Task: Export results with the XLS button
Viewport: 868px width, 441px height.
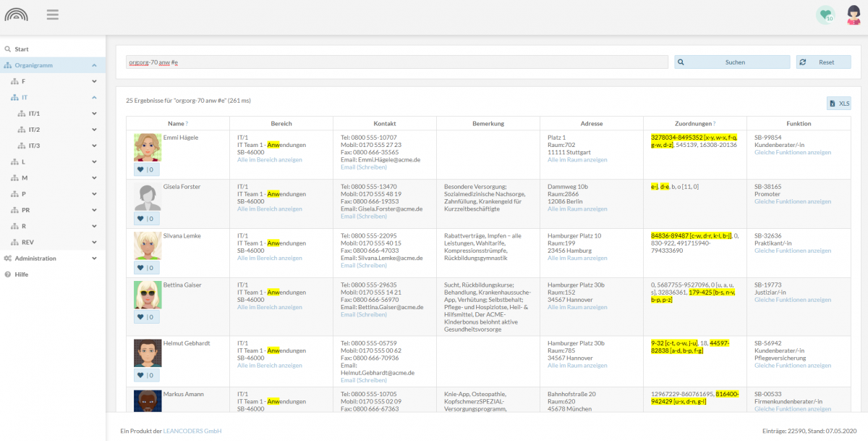Action: [839, 104]
